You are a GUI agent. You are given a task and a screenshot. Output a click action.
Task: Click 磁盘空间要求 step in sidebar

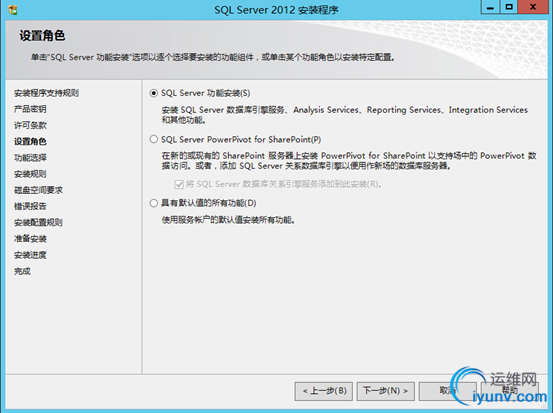pos(38,190)
